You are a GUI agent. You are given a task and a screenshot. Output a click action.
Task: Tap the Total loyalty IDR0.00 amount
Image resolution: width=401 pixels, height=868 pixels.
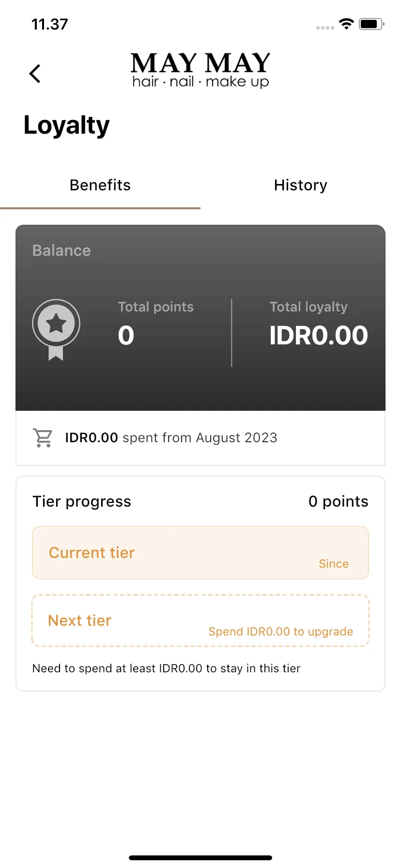[319, 335]
